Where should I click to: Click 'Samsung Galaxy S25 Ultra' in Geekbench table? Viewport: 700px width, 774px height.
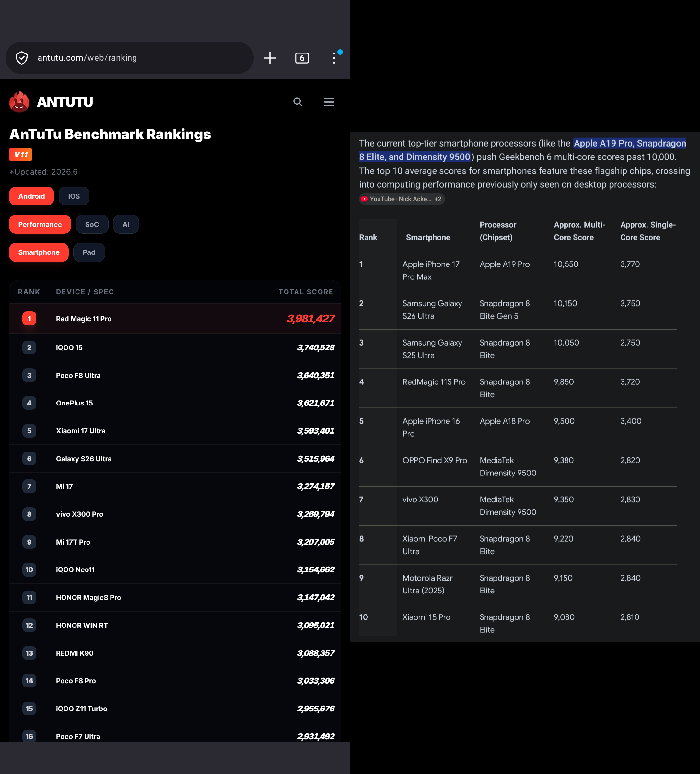coord(432,349)
